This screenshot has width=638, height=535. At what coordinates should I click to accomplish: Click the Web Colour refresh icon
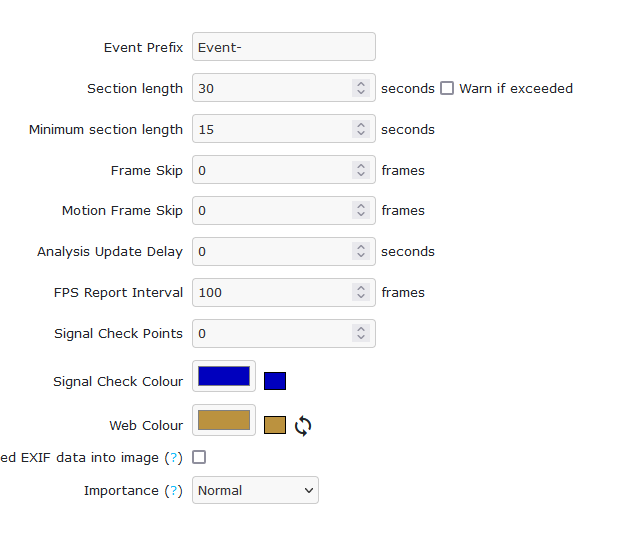click(x=303, y=426)
